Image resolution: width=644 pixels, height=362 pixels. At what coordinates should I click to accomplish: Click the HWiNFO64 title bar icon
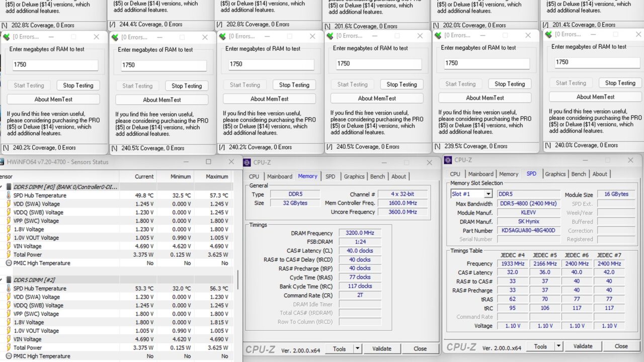3,162
